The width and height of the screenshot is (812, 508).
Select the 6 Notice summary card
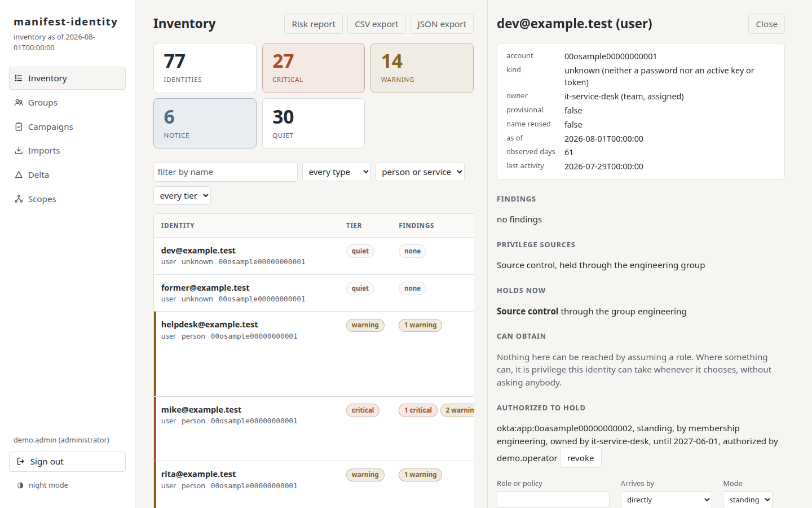point(205,124)
